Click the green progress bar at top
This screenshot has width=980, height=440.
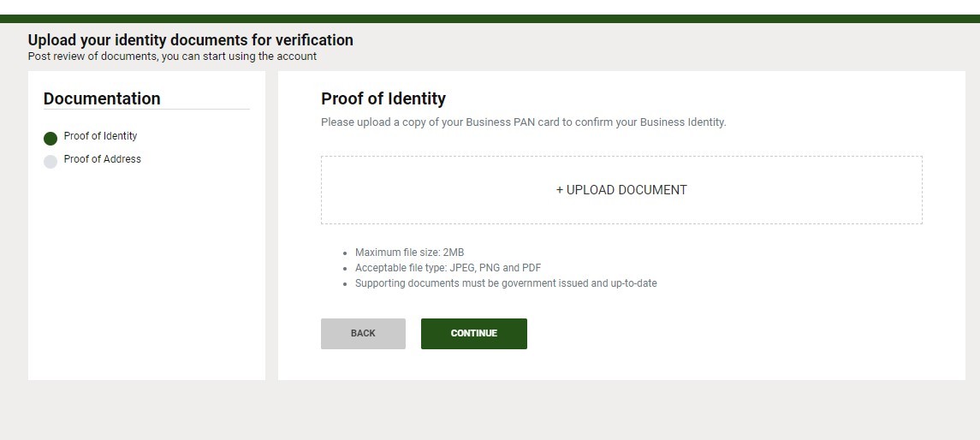coord(490,19)
